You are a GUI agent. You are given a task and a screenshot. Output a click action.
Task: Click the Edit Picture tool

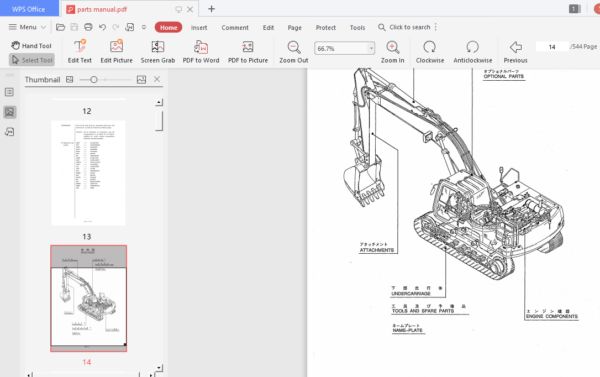tap(116, 51)
